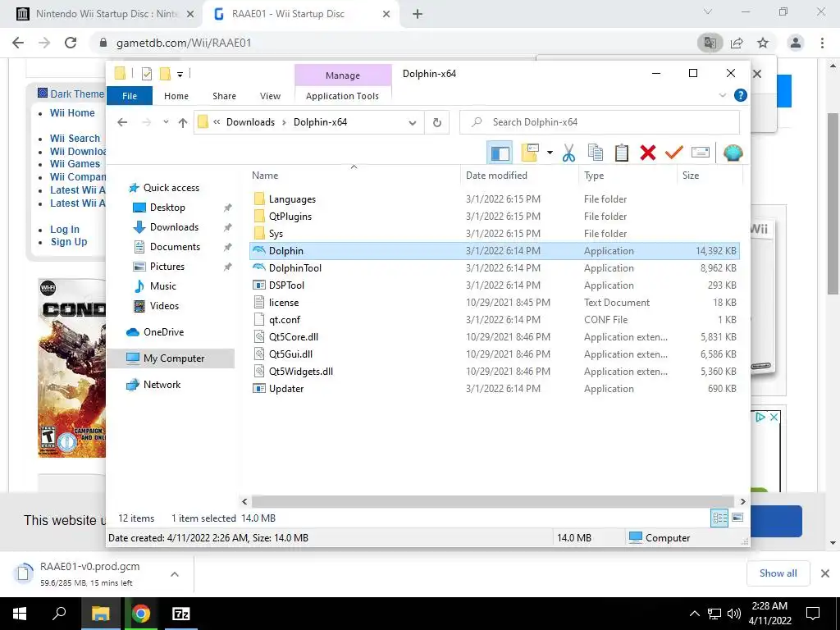The height and width of the screenshot is (630, 840).
Task: Click the Chrome reload button
Action: (x=71, y=43)
